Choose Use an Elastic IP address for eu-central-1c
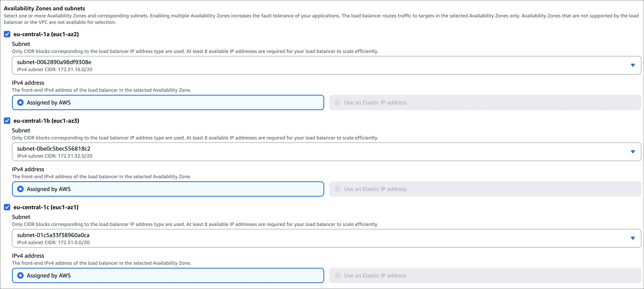Screen dimensions: 644x289 (x=375, y=275)
